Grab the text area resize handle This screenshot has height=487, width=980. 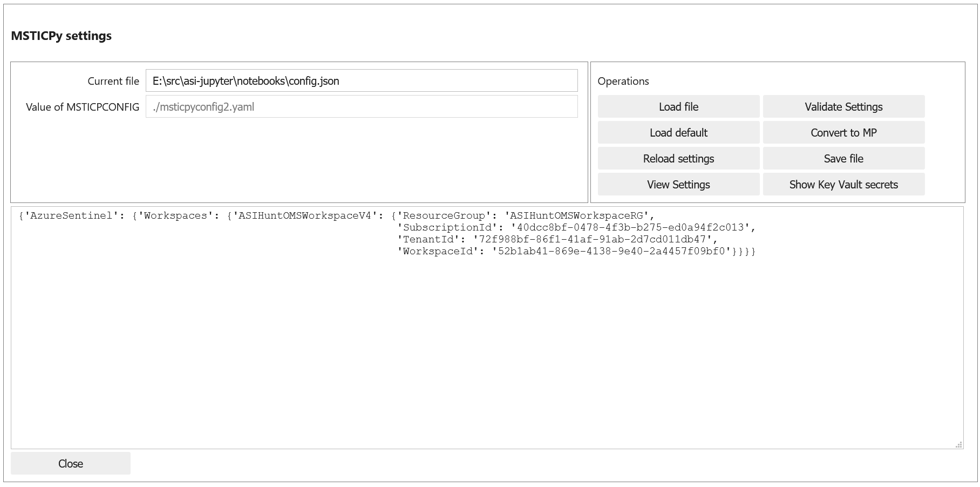click(x=958, y=444)
